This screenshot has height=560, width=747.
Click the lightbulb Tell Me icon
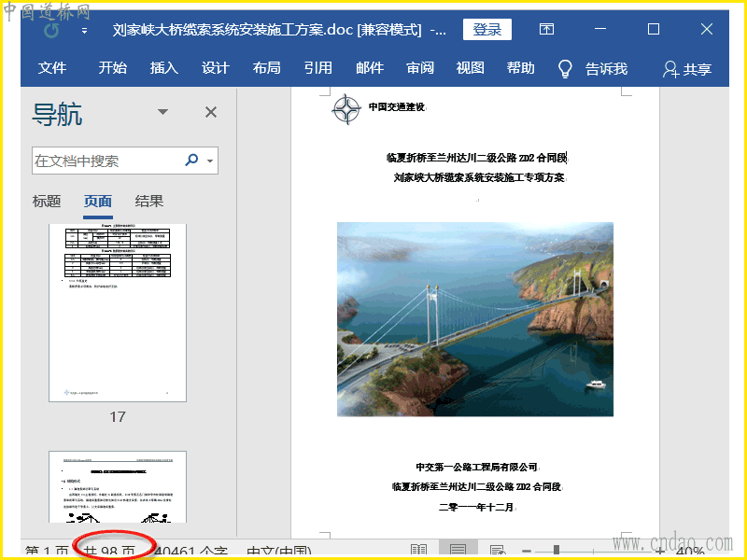click(x=565, y=68)
